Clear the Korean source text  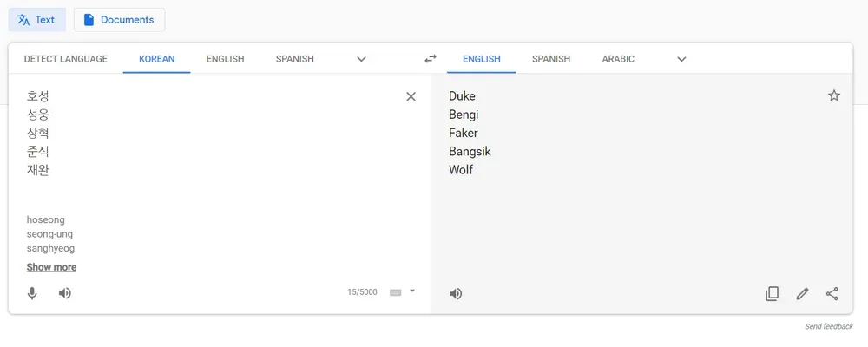pos(411,97)
